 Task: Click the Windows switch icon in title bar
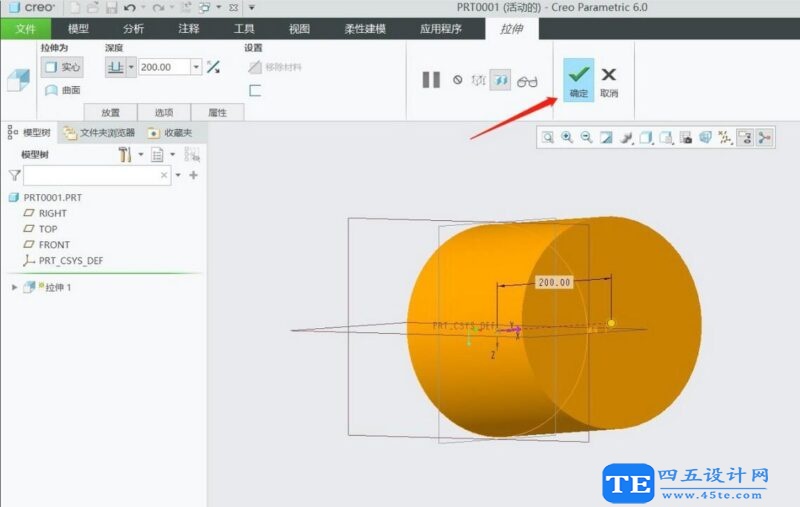click(x=205, y=8)
